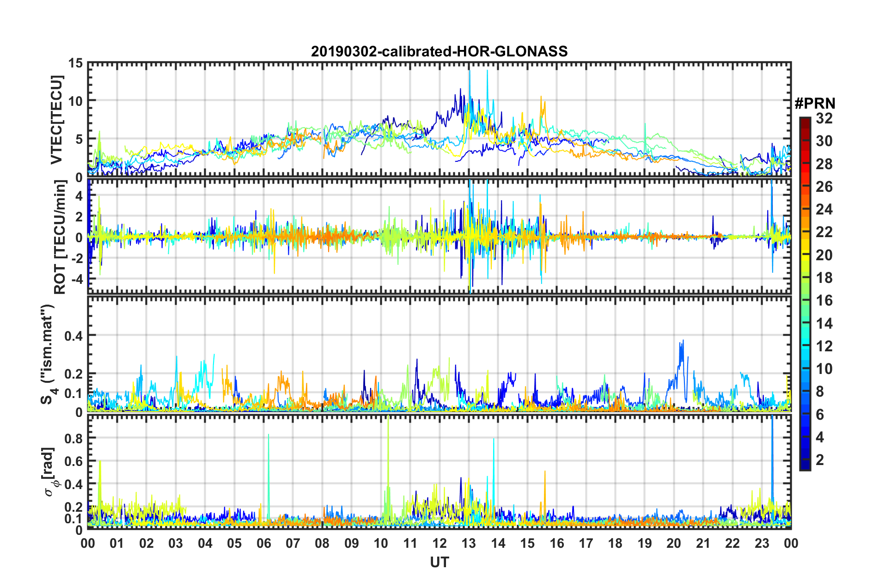
Task: Click S4 axis tick label 0.4
Action: coord(73,336)
